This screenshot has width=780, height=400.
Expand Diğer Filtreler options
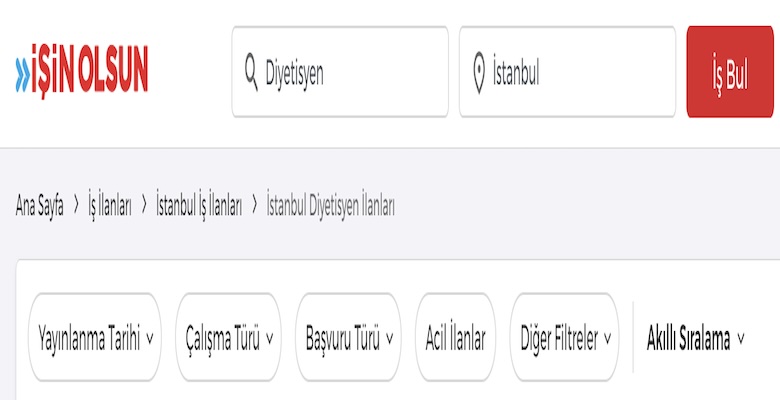pos(566,337)
